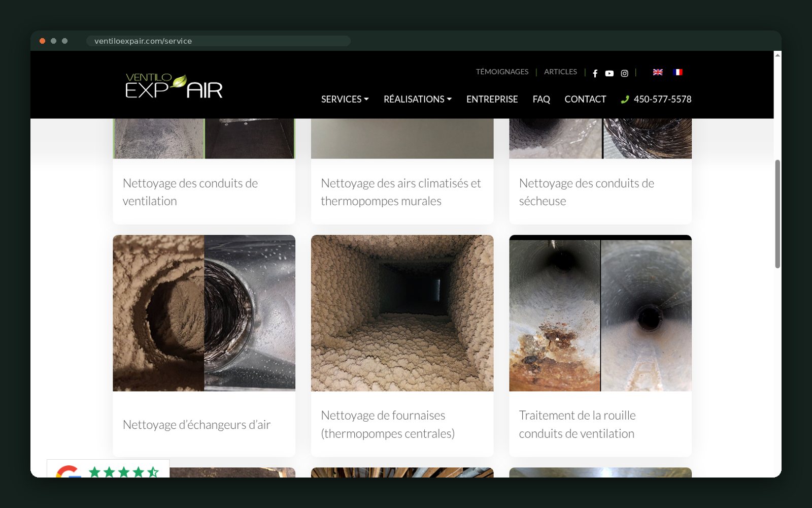Screen dimensions: 812x508
Task: Click the rusty ventilation duct photo
Action: coord(600,313)
